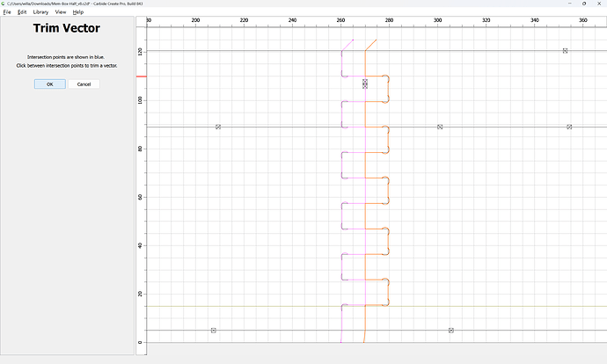Open the Edit menu
Image resolution: width=607 pixels, height=364 pixels.
click(x=22, y=12)
